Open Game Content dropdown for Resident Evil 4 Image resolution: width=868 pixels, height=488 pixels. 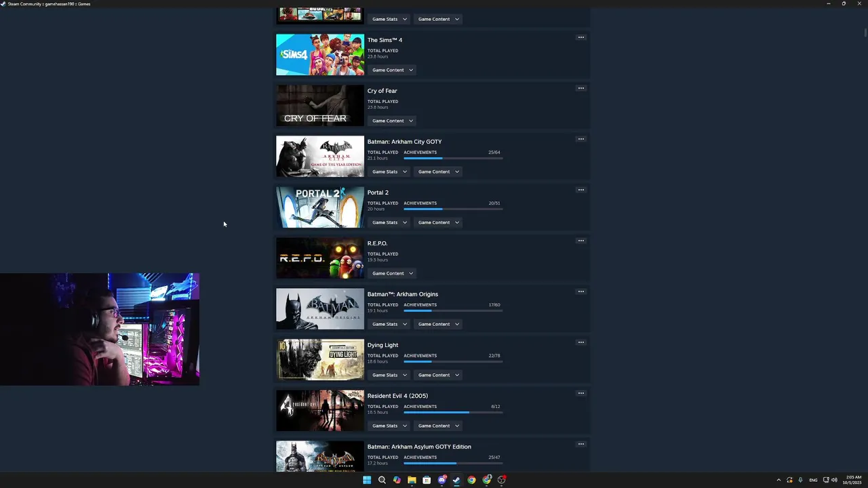coord(438,426)
